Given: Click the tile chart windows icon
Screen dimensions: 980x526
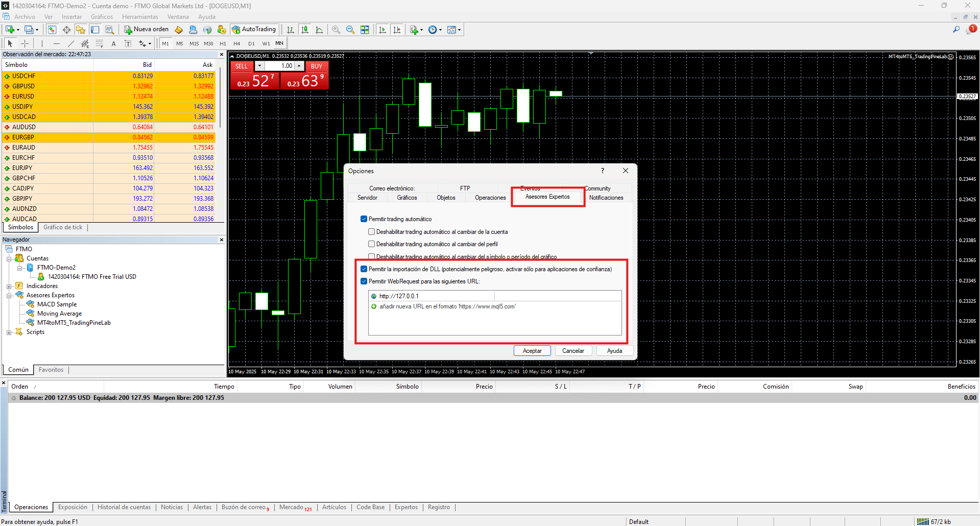Looking at the screenshot, I should [x=365, y=29].
